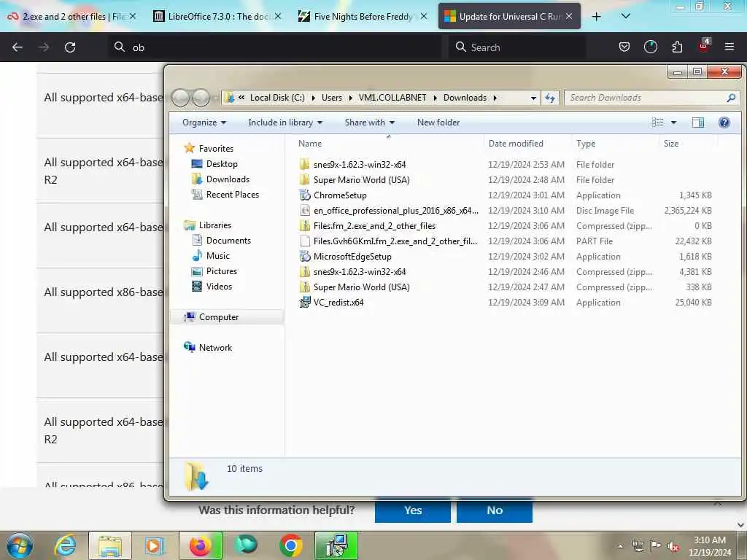
Task: Sort files by the Name column
Action: coord(387,144)
